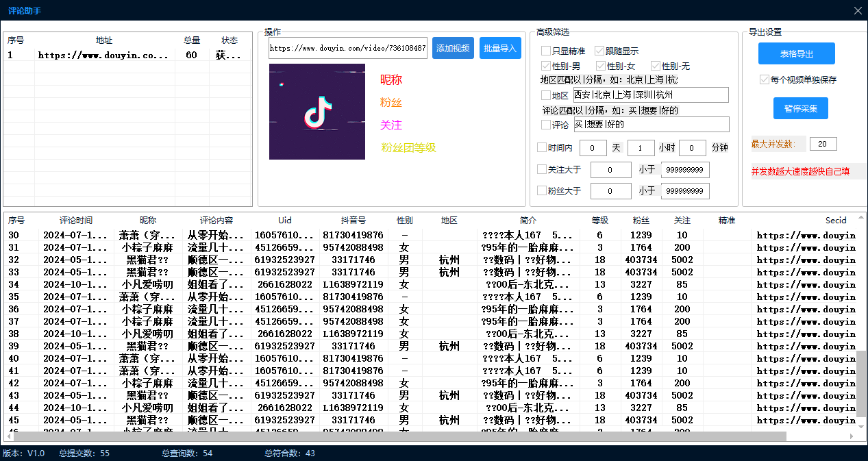The width and height of the screenshot is (868, 461).
Task: Toggle the 每个视频单独保存 checkbox
Action: pyautogui.click(x=765, y=80)
